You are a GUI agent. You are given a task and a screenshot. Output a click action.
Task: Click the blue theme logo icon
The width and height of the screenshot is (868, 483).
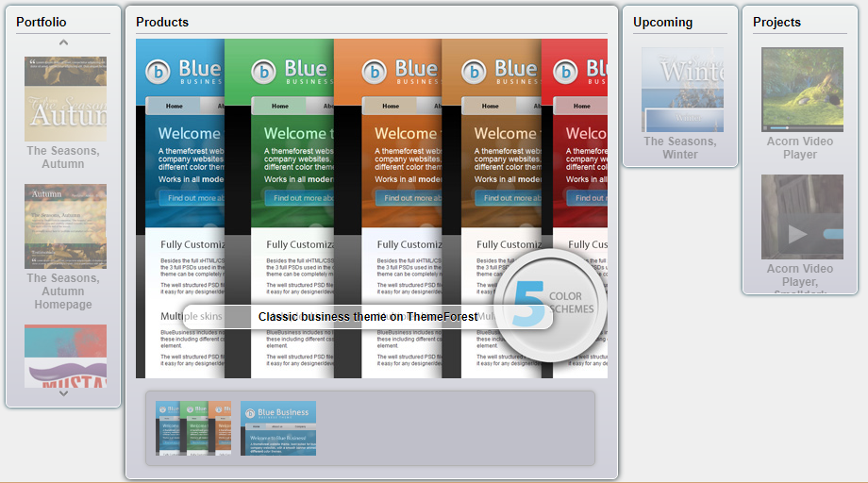[158, 72]
